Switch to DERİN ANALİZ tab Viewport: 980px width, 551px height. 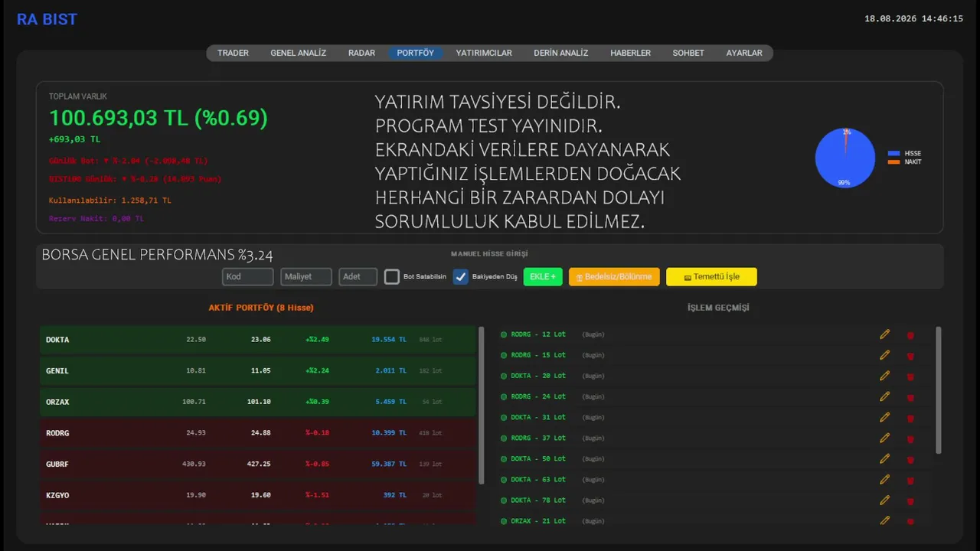(x=561, y=53)
